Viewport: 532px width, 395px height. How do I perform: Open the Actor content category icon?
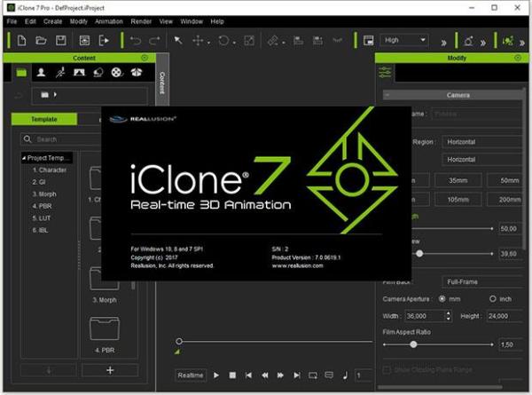(42, 72)
